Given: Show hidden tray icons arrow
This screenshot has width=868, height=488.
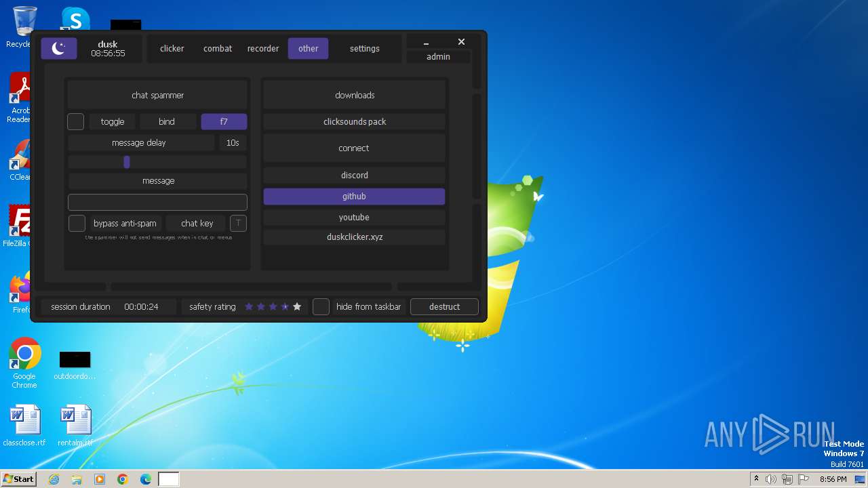Looking at the screenshot, I should [756, 479].
